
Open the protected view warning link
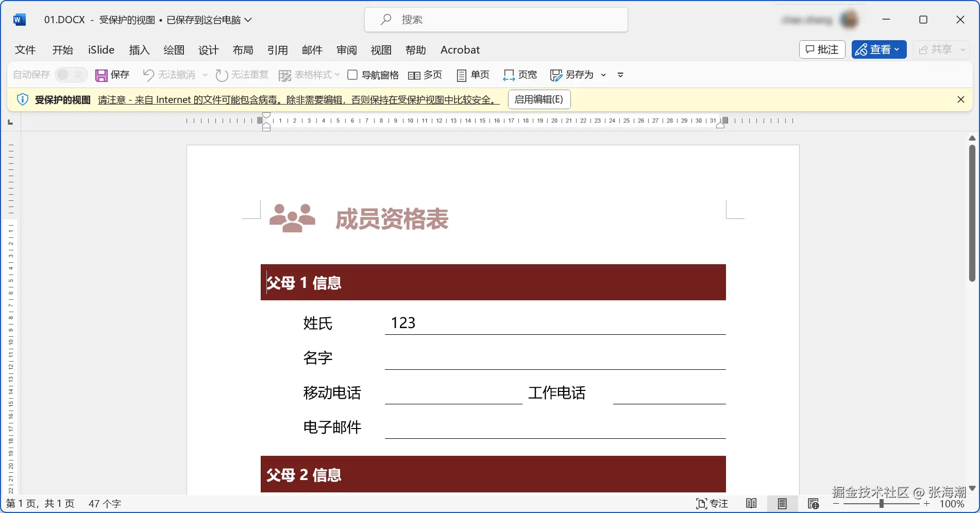point(298,99)
